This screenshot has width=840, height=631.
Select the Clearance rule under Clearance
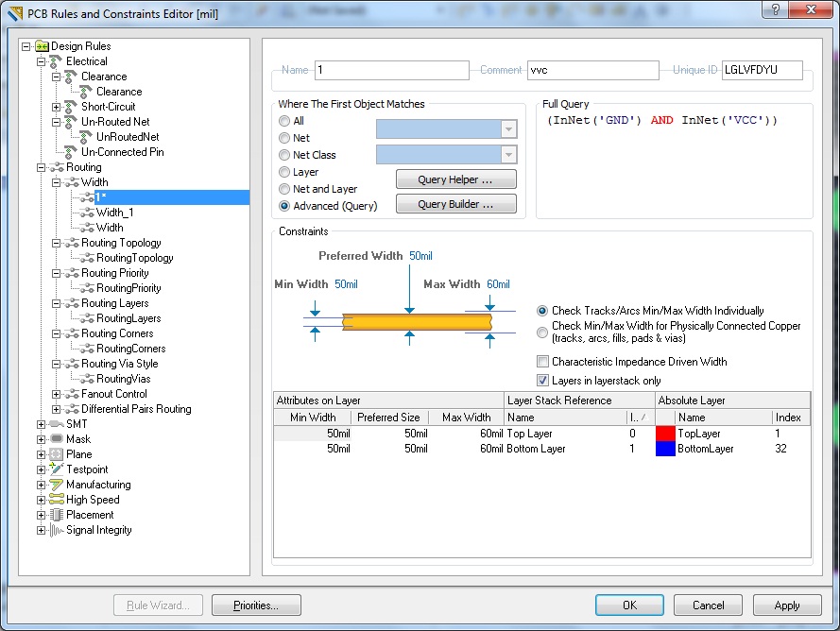(119, 92)
